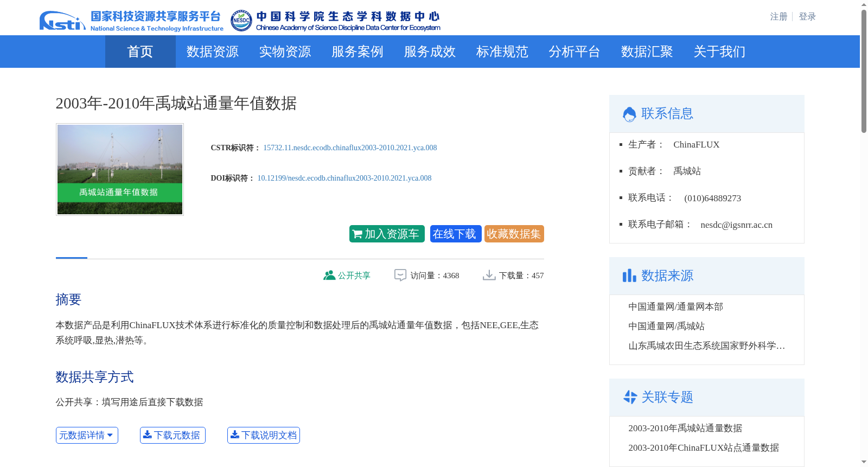The image size is (868, 467).
Task: Click the ChinaFLUX producer name
Action: click(x=696, y=145)
